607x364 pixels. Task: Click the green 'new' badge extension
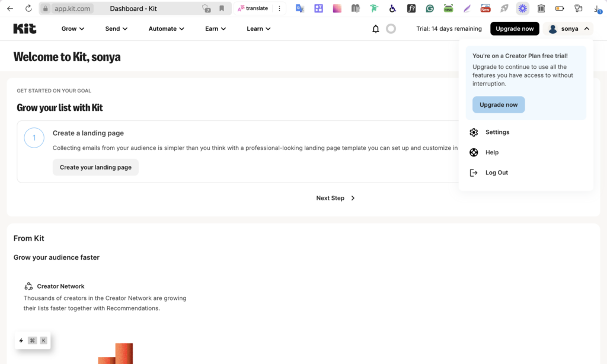point(448,8)
